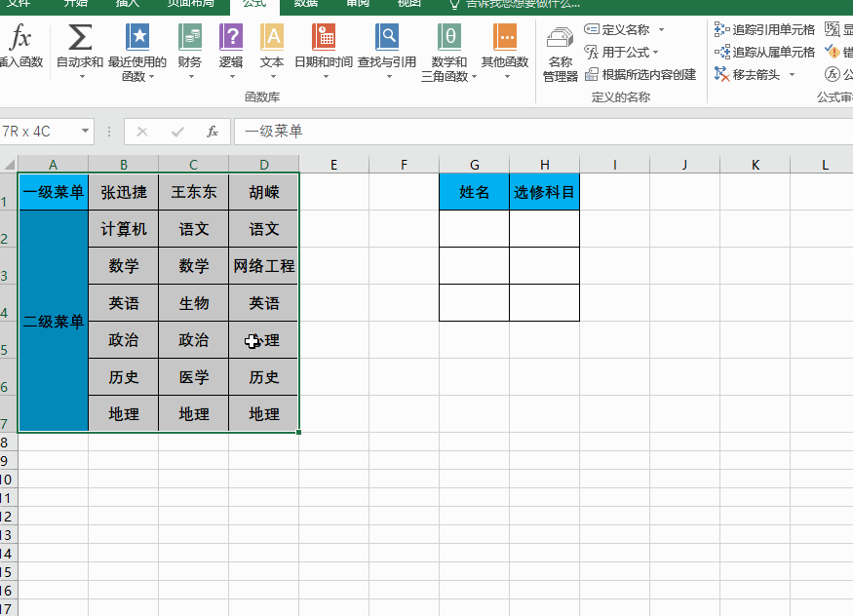Switch to the Formulas (公式) tab
Viewport: 853px width, 616px height.
pos(254,4)
